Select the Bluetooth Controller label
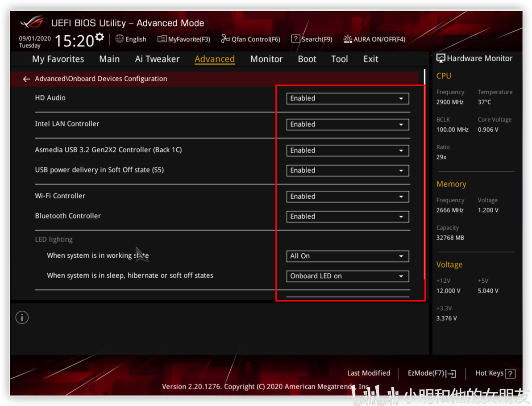The height and width of the screenshot is (406, 532). pyautogui.click(x=68, y=216)
